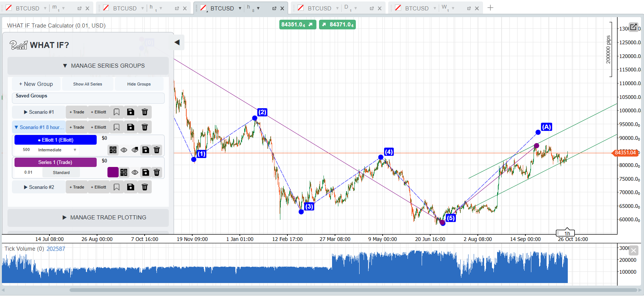This screenshot has width=644, height=296.
Task: Switch to the BTCUSD h1 tab
Action: (x=125, y=8)
